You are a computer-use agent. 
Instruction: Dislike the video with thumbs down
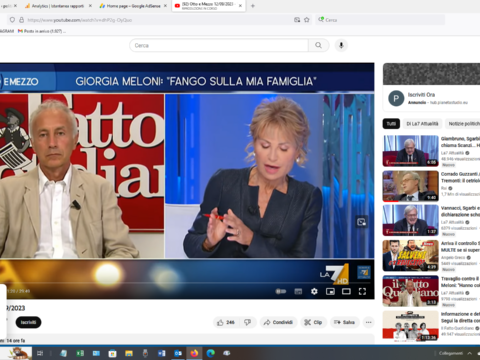247,322
